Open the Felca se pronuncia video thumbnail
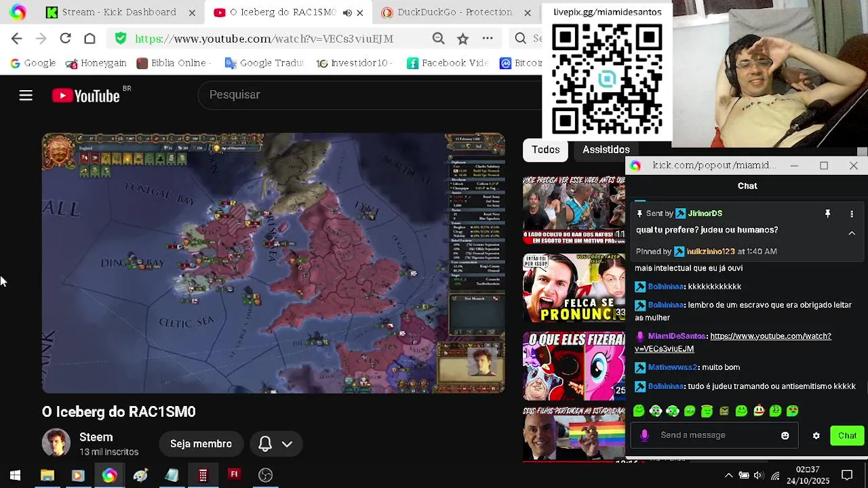This screenshot has width=868, height=488. (x=574, y=288)
